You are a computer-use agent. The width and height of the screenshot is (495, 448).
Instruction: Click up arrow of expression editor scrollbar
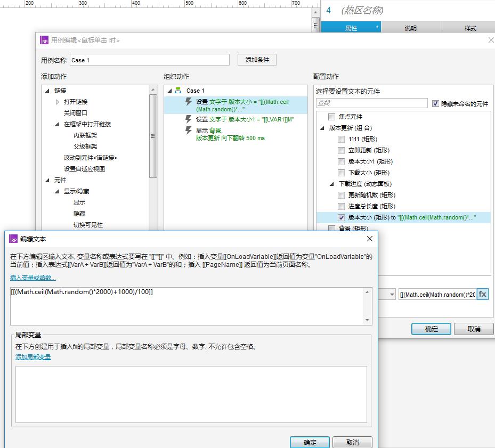tap(367, 292)
